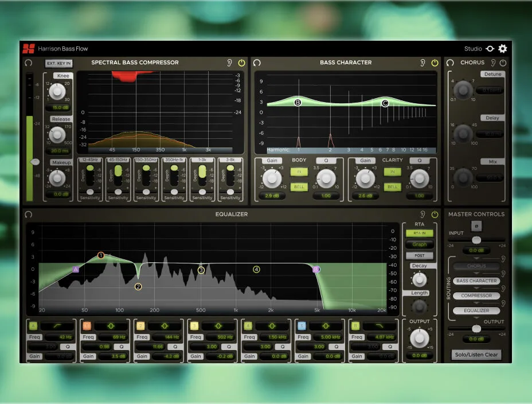532x404 pixels.
Task: Click the Bass Character ear listen icon
Action: point(423,63)
